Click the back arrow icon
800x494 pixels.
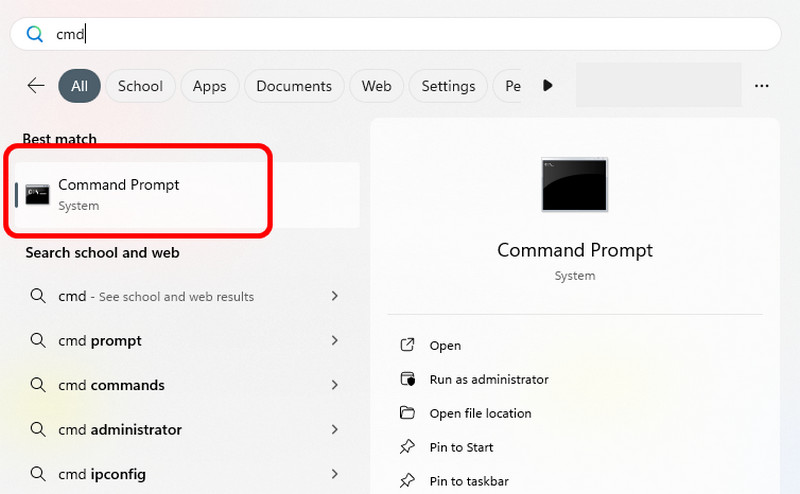click(x=36, y=86)
